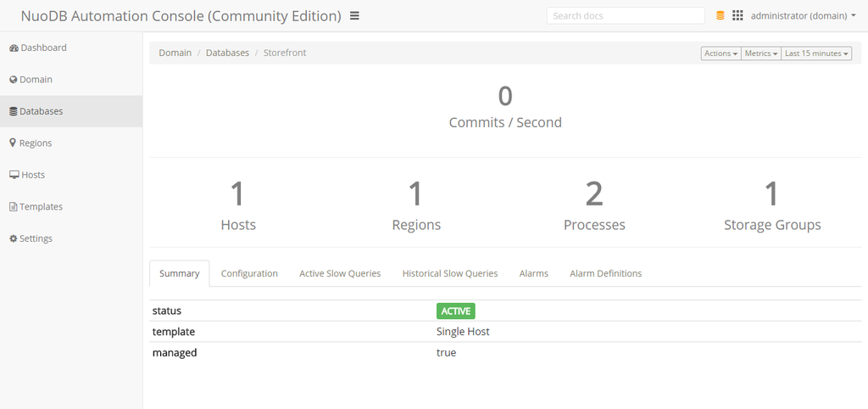Go to Dashboard in the sidebar
The width and height of the screenshot is (868, 409).
[71, 48]
